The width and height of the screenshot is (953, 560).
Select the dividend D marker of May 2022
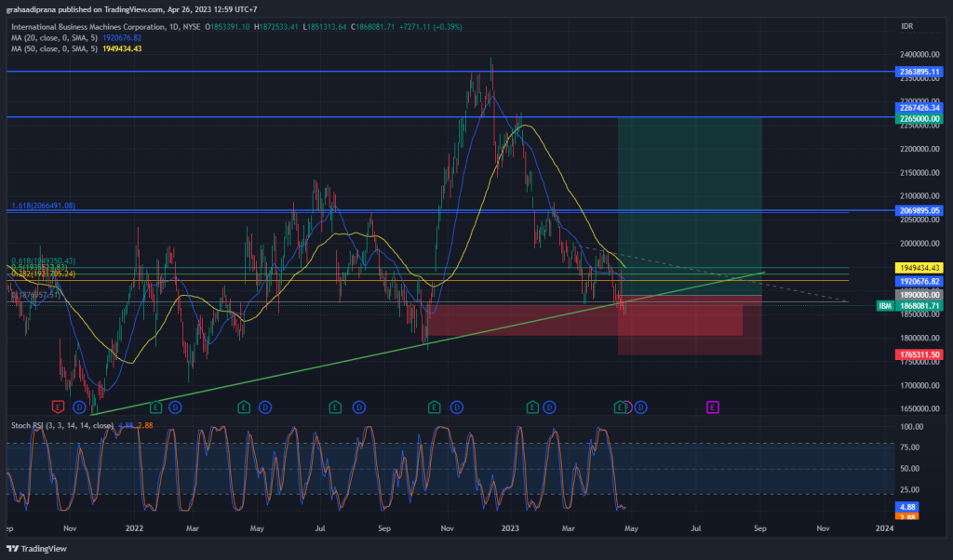tap(265, 407)
